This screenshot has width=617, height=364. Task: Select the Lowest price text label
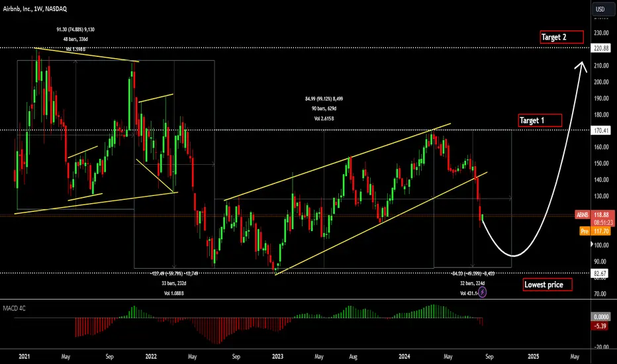547,285
